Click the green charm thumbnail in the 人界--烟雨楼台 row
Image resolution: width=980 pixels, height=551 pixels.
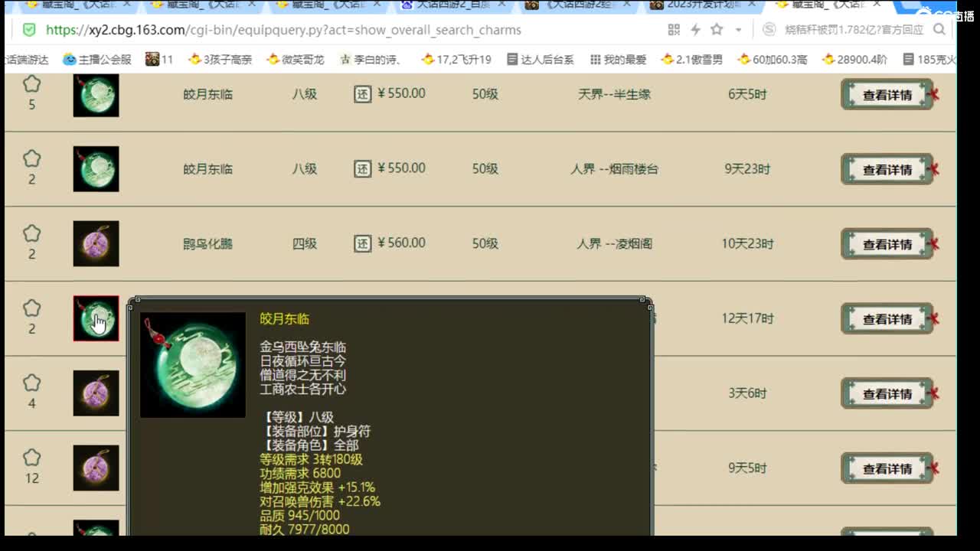96,168
